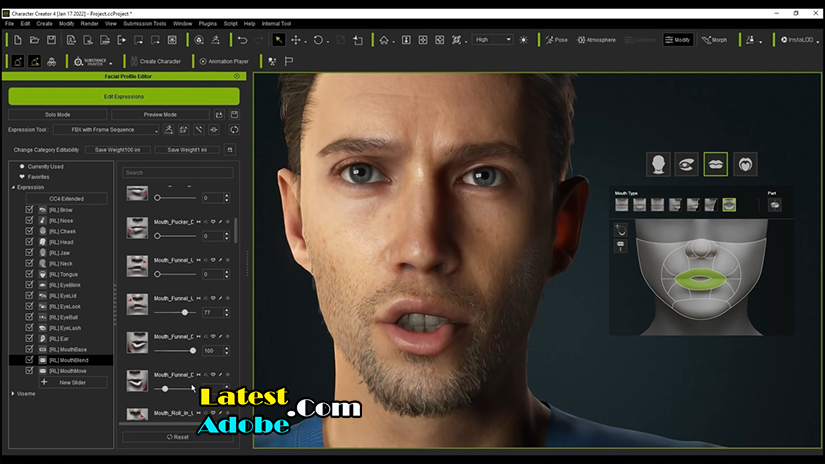
Task: Open the Help menu
Action: [249, 24]
